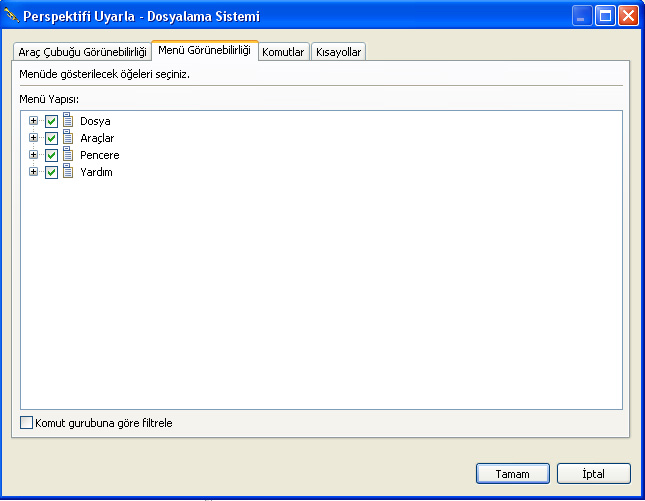The image size is (645, 501).
Task: Cancel with the İptal button
Action: (x=594, y=473)
